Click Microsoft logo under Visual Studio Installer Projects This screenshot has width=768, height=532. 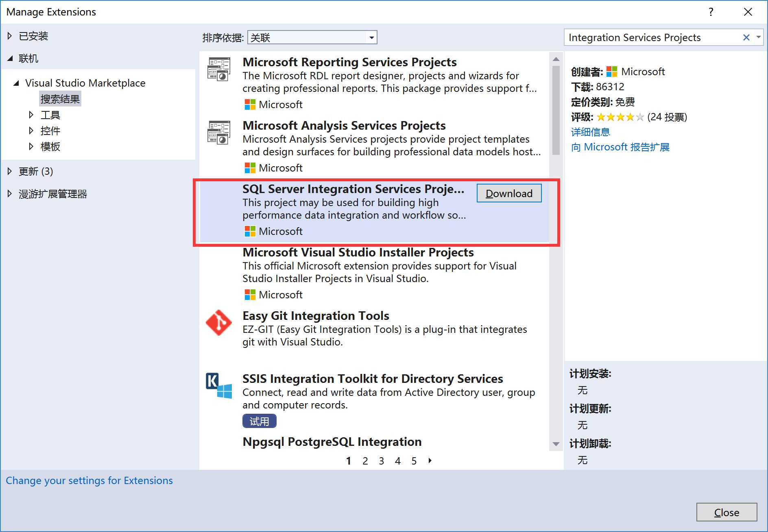(x=250, y=295)
